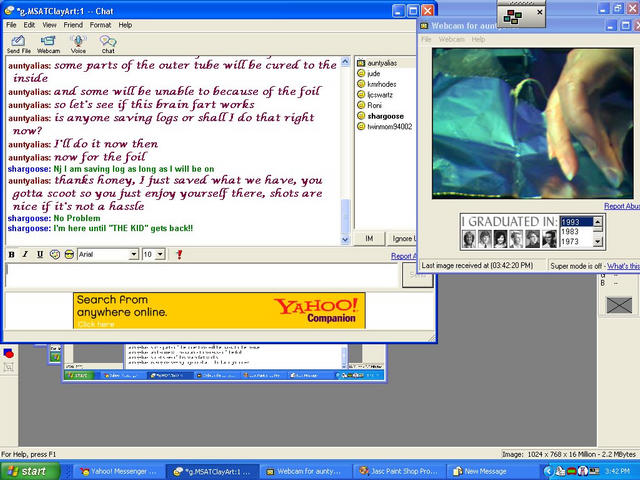Select 1993 in the graduation year list
The image size is (640, 480).
coord(576,222)
